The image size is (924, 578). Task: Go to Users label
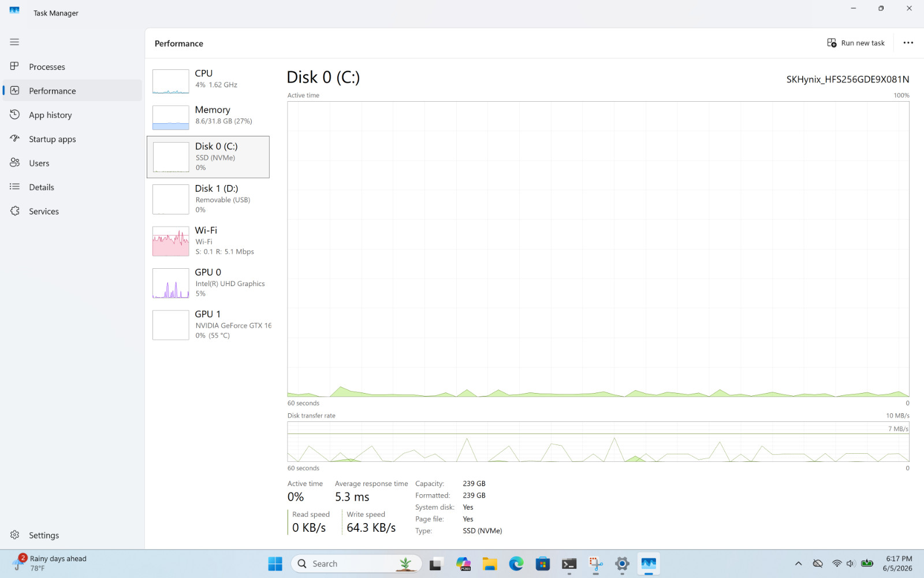pyautogui.click(x=39, y=164)
